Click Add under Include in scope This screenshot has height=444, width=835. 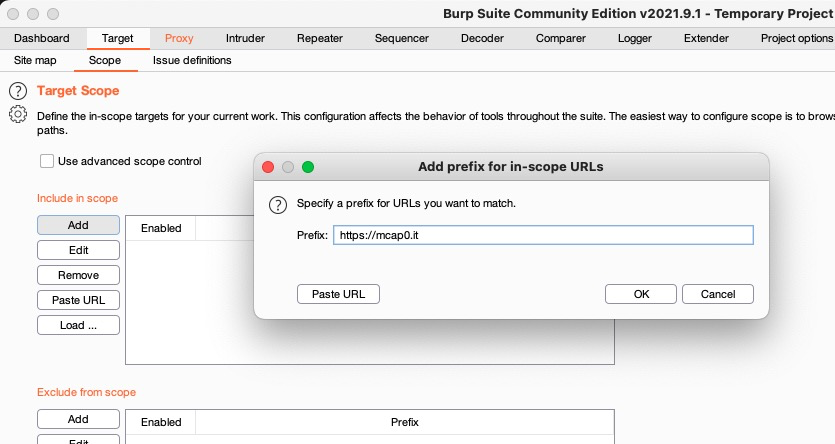[x=78, y=225]
